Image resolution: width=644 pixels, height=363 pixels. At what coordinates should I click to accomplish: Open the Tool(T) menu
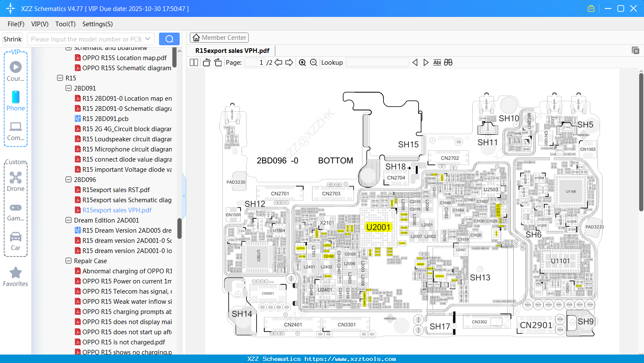tap(66, 24)
